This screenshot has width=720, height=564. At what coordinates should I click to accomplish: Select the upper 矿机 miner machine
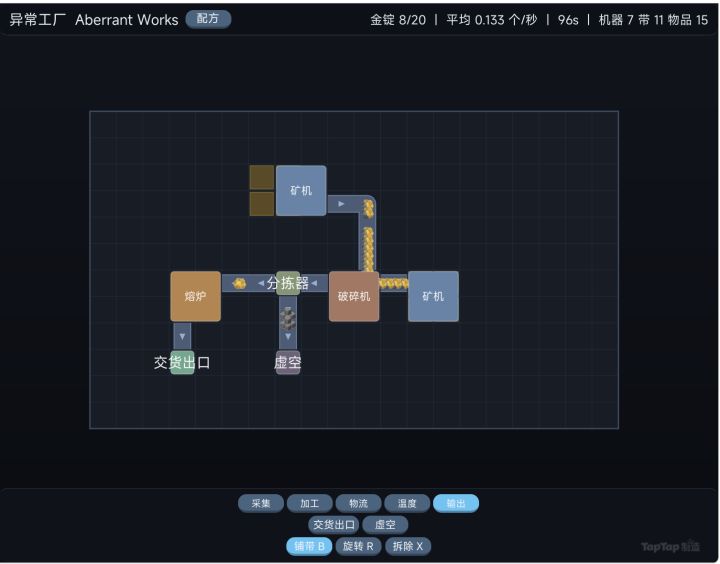pyautogui.click(x=301, y=190)
